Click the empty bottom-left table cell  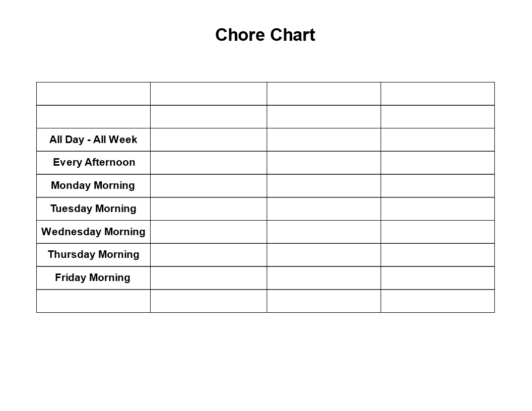tap(93, 301)
